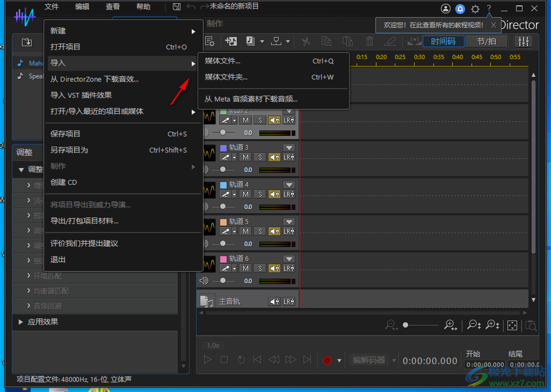Viewport: 551px width, 392px height.
Task: Click the help question mark icon
Action: 489,9
